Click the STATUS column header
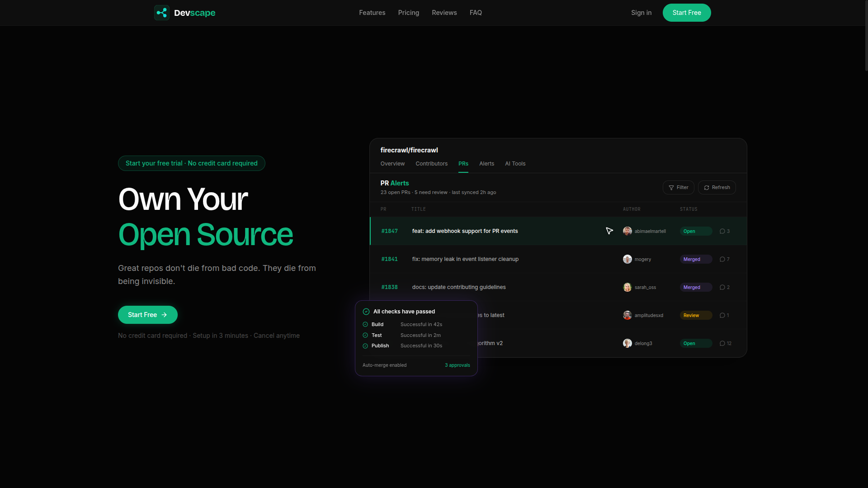868x488 pixels. 689,209
